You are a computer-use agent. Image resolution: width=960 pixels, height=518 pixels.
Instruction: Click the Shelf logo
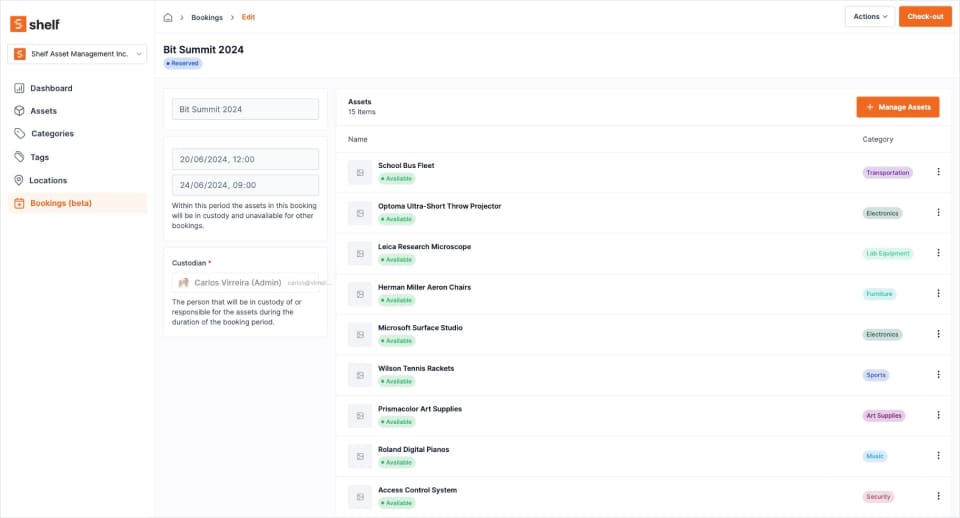point(35,24)
